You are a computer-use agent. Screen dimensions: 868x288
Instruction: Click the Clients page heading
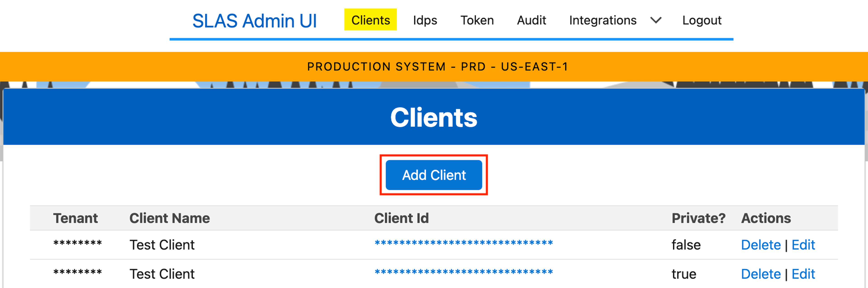[434, 117]
